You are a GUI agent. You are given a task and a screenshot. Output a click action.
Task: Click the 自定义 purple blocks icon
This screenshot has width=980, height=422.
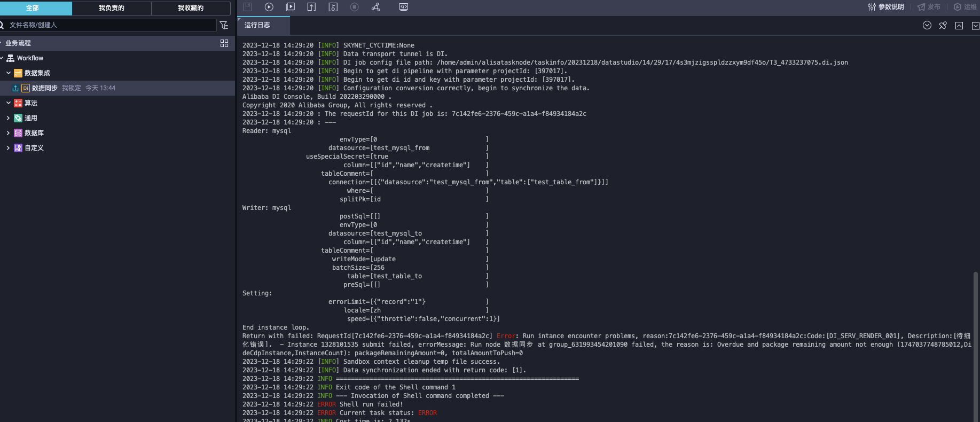pos(18,148)
